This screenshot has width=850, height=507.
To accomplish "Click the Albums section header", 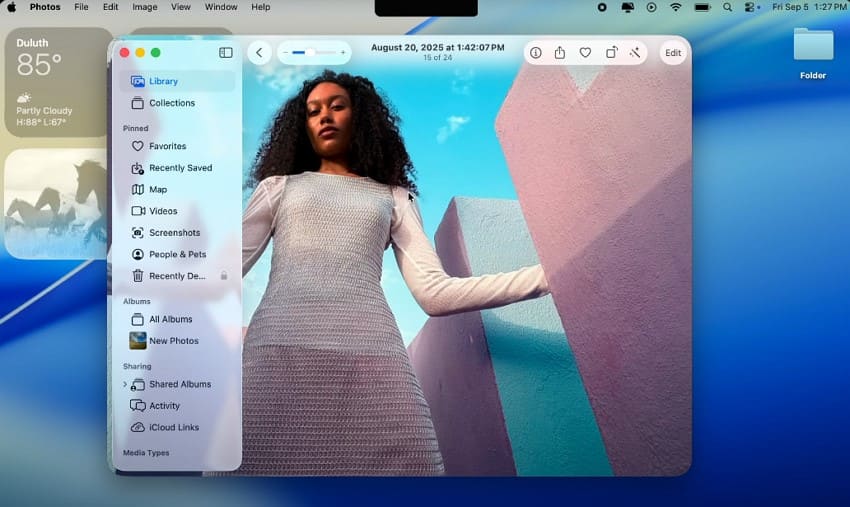I will (x=137, y=301).
